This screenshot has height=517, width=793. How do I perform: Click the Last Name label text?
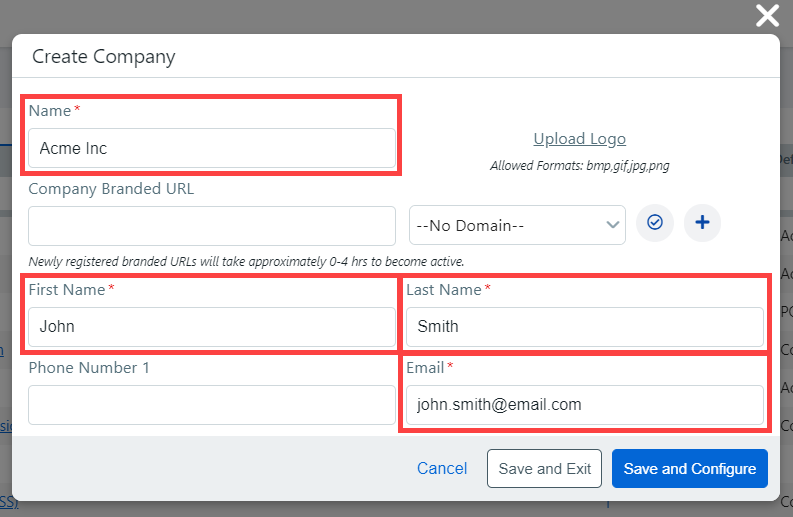click(x=444, y=289)
